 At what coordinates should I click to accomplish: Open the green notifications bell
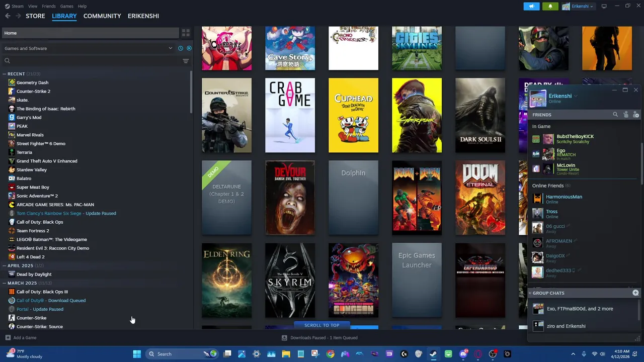[x=550, y=6]
